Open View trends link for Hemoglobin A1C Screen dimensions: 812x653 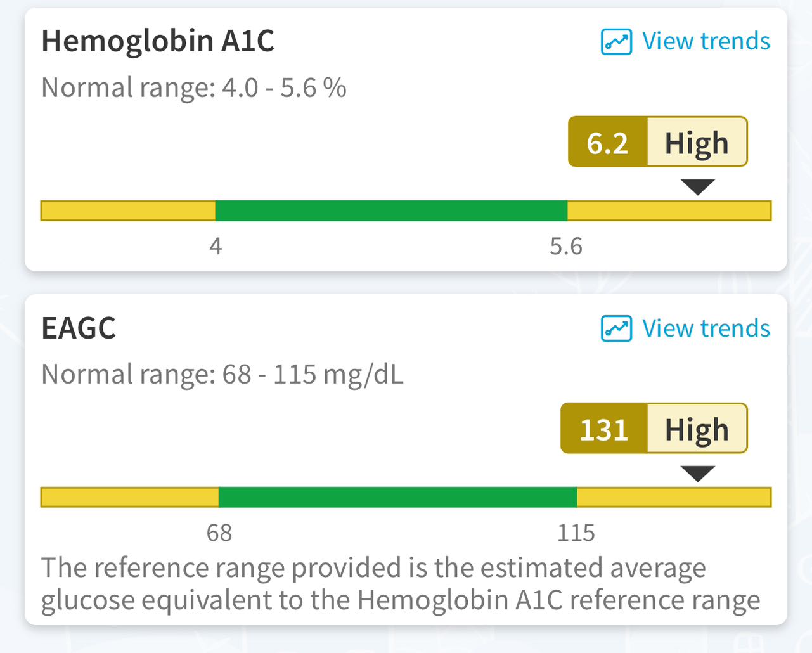click(x=706, y=41)
